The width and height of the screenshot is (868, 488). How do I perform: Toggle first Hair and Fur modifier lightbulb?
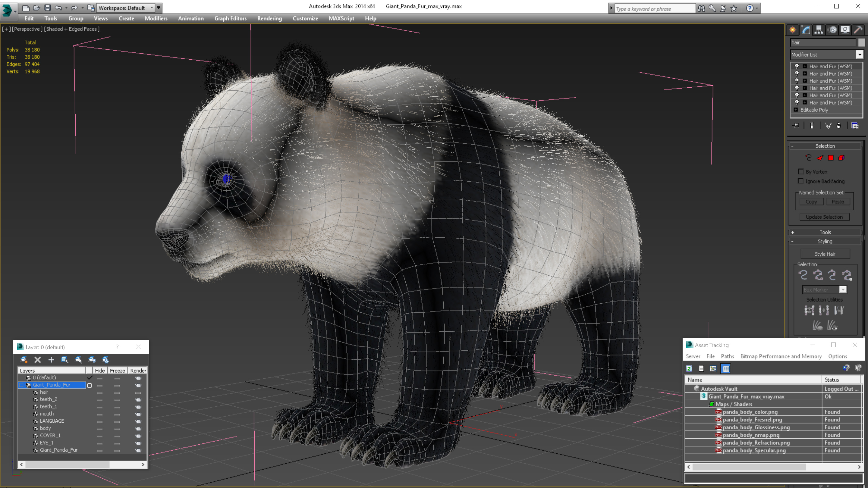(797, 66)
